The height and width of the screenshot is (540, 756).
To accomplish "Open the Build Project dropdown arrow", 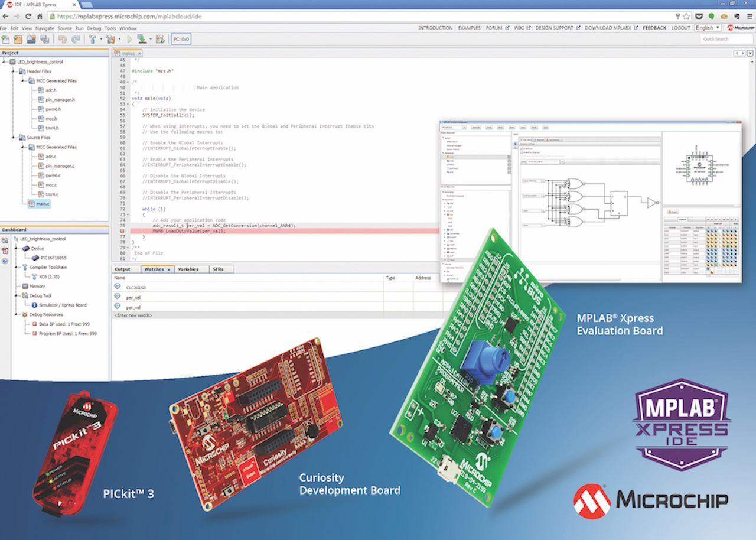I will coord(102,40).
